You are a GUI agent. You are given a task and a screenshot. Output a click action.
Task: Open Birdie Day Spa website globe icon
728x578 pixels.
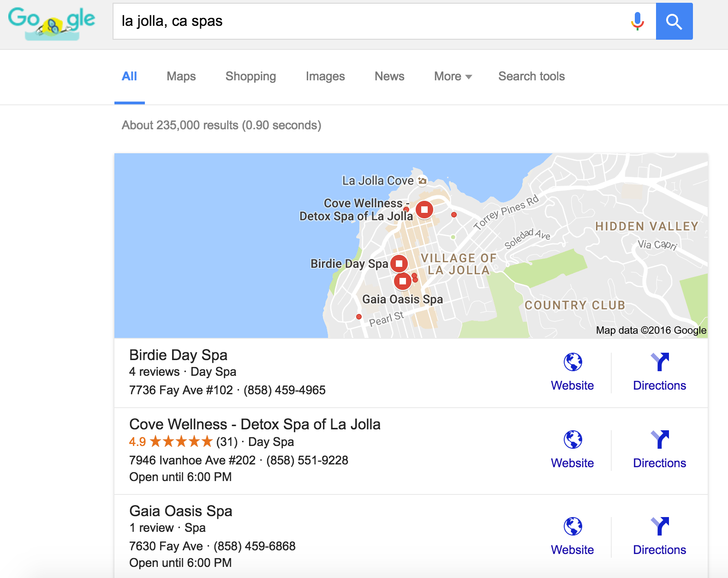click(573, 362)
